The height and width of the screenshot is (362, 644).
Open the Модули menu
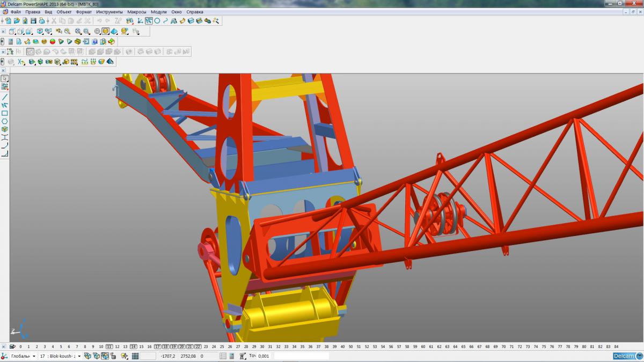(x=159, y=11)
